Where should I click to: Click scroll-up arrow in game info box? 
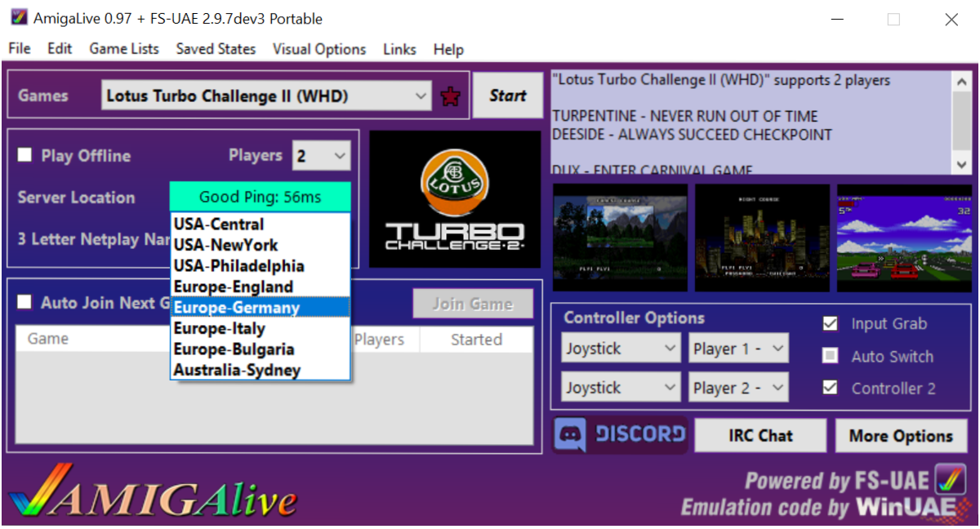pyautogui.click(x=962, y=82)
